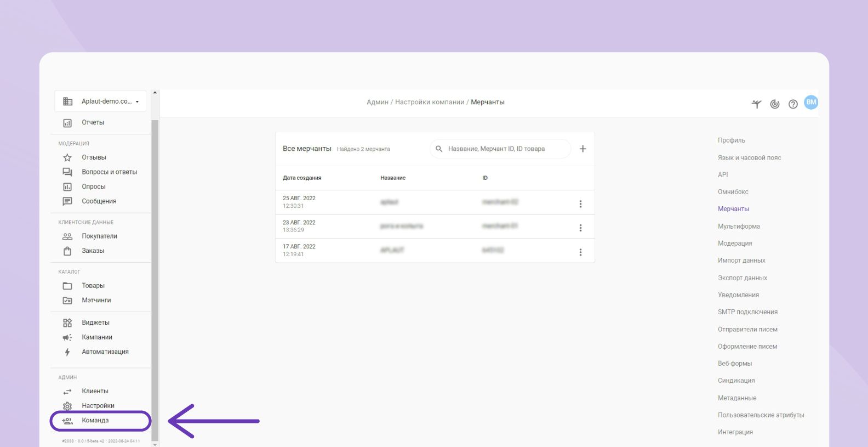The width and height of the screenshot is (868, 447).
Task: Click the sidebar scrollbar up arrow
Action: pyautogui.click(x=155, y=93)
